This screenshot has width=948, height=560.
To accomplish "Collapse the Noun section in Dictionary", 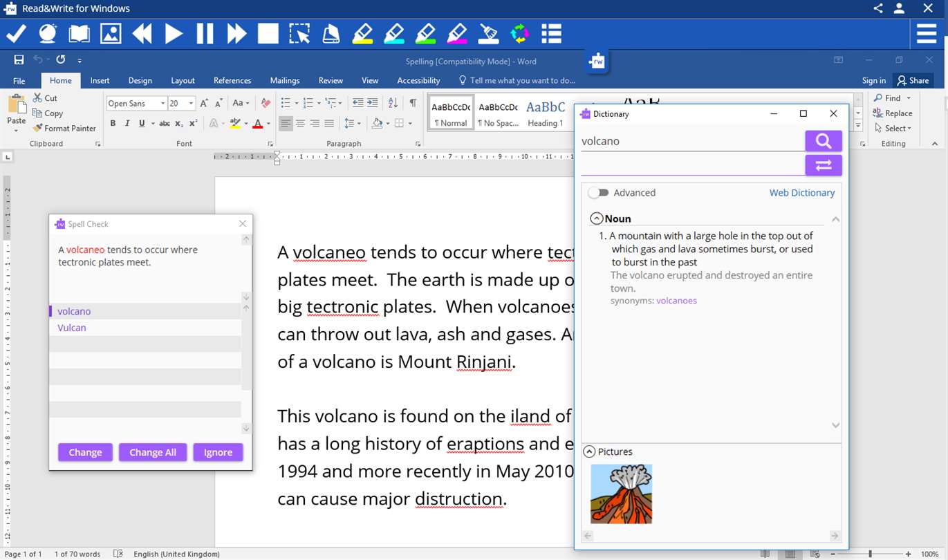I will pos(596,218).
